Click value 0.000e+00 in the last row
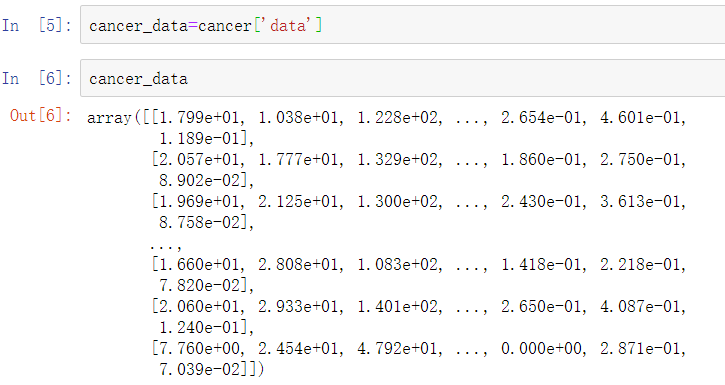Image resolution: width=725 pixels, height=385 pixels. click(541, 348)
